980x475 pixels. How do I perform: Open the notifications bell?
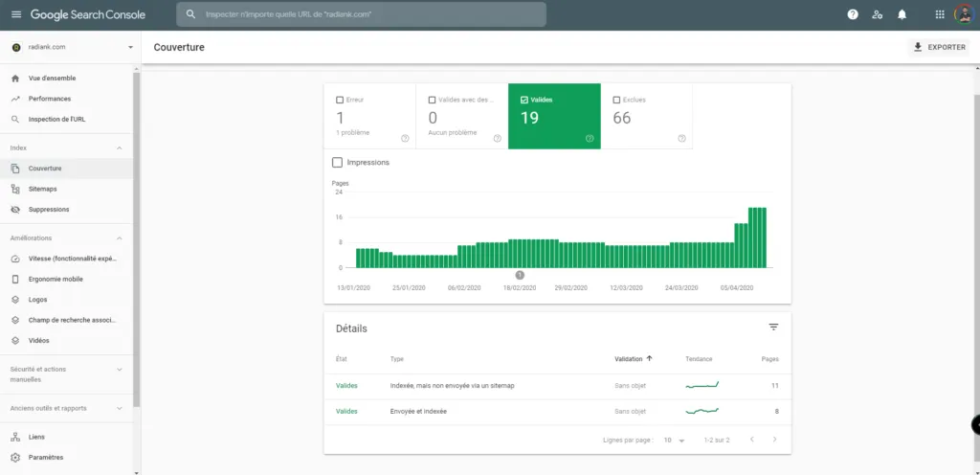pyautogui.click(x=902, y=14)
